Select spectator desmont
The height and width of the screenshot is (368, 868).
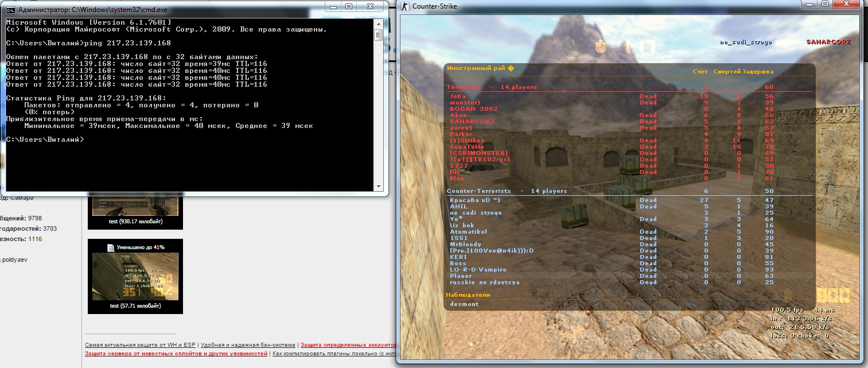pos(464,304)
